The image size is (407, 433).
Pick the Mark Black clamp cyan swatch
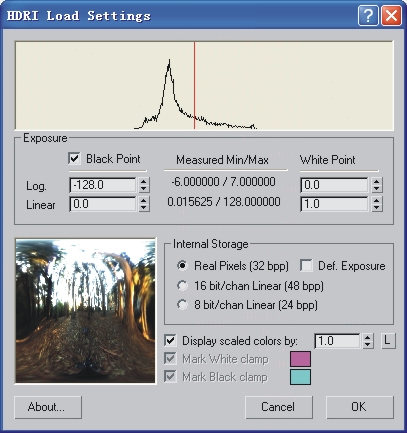[300, 377]
